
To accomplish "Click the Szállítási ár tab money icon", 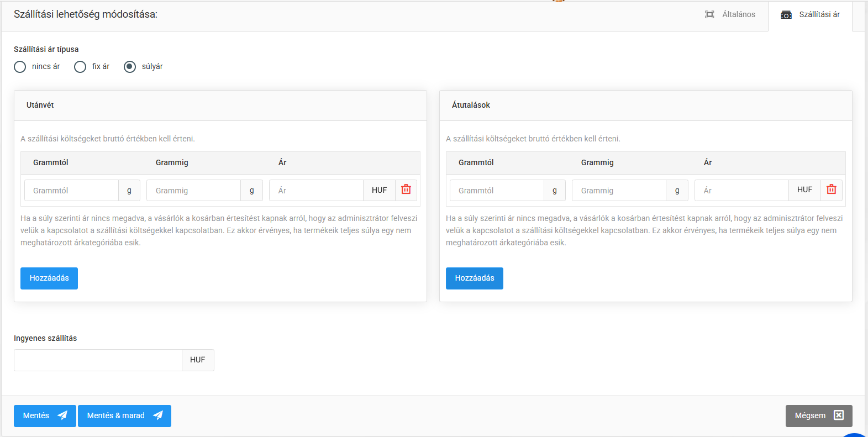I will [786, 15].
